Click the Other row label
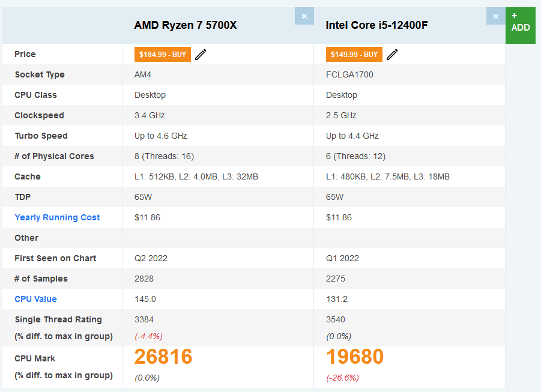541x392 pixels. 26,238
